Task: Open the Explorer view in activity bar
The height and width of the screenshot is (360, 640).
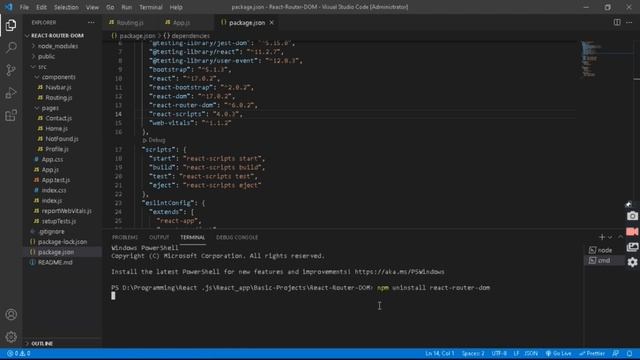Action: point(11,25)
